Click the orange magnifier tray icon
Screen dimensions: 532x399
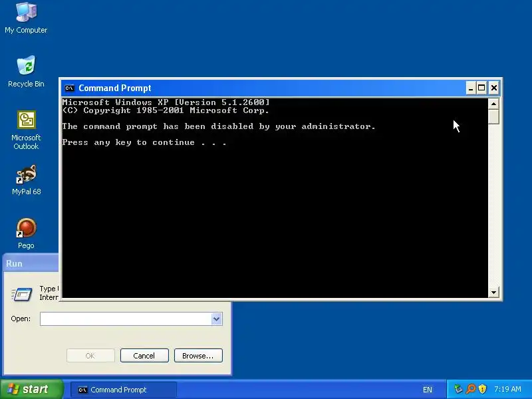pos(471,389)
